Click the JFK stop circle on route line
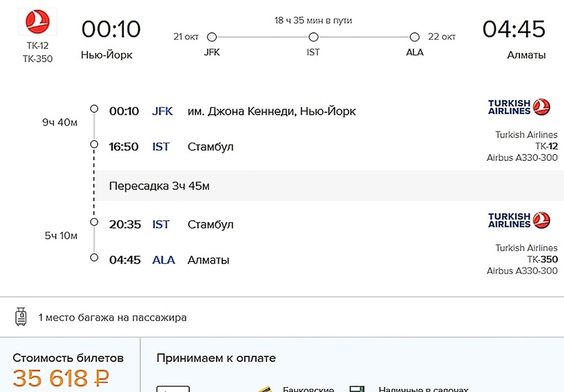This screenshot has height=392, width=564. (x=212, y=37)
